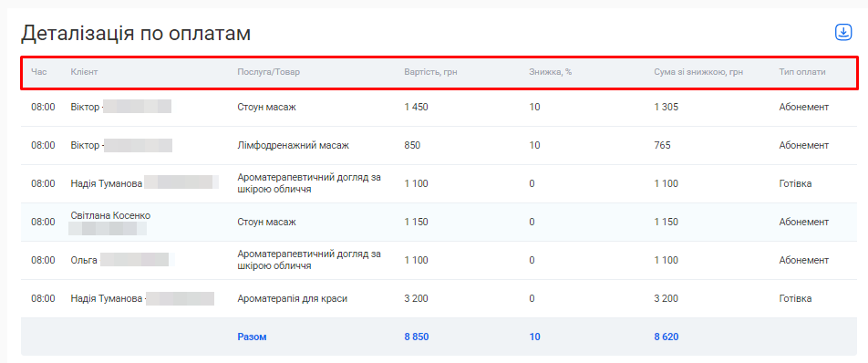The width and height of the screenshot is (868, 363).
Task: Select Надія Туманова in the 1 100 Готівка row
Action: [x=107, y=183]
